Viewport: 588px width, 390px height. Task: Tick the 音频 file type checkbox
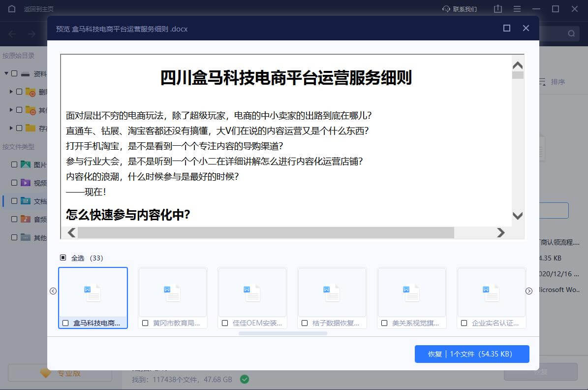(x=14, y=219)
